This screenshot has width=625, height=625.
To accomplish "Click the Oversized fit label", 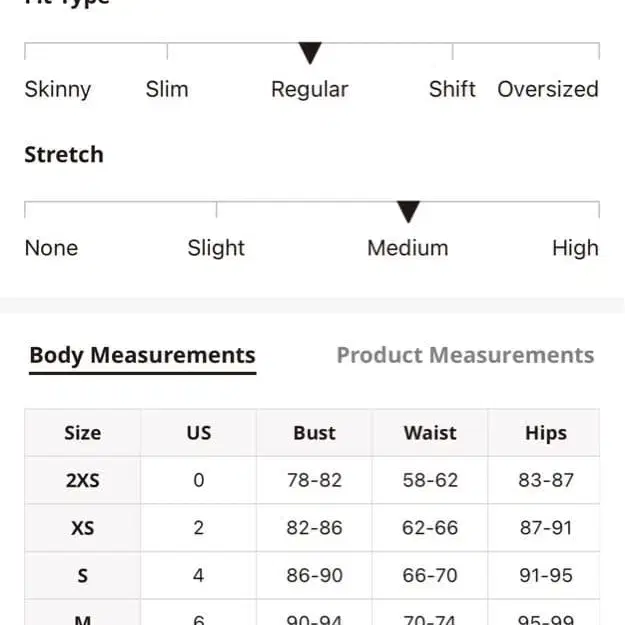I will 548,89.
